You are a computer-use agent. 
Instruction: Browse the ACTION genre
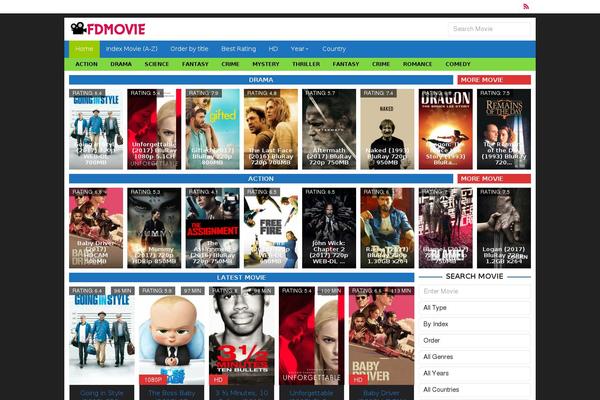[86, 64]
